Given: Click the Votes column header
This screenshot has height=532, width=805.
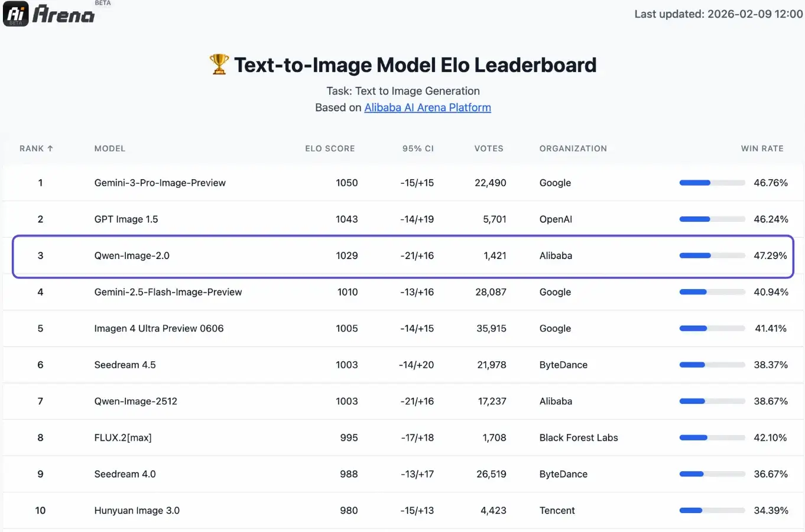Looking at the screenshot, I should point(489,148).
